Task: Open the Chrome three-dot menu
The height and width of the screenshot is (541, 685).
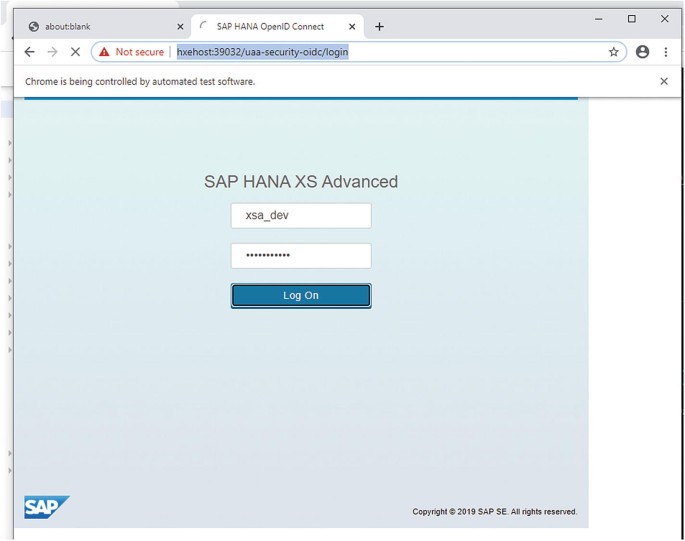Action: (666, 52)
